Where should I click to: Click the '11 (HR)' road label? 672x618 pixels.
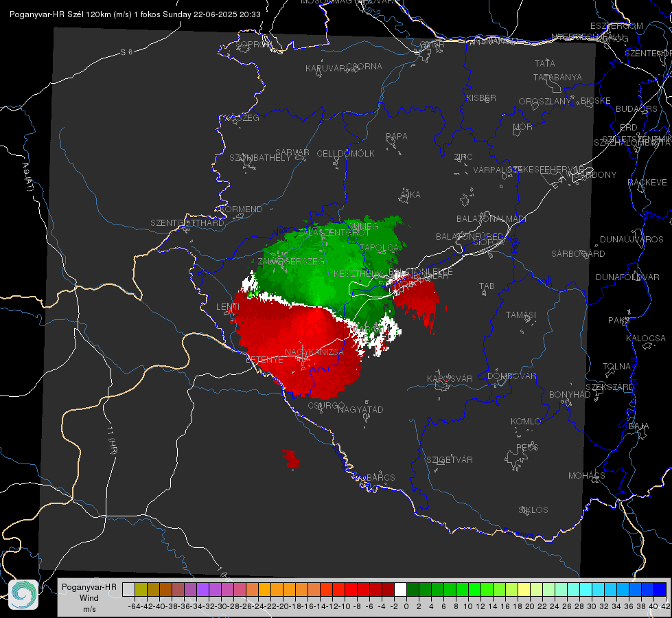[x=111, y=440]
